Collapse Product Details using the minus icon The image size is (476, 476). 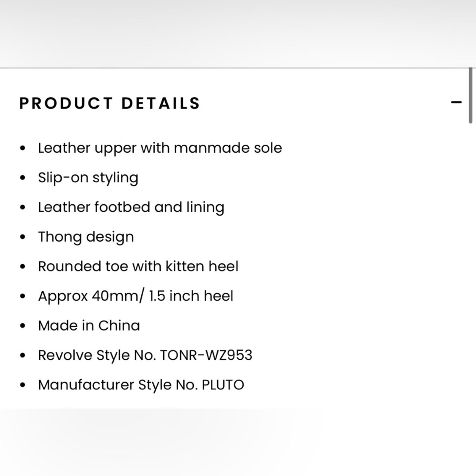click(456, 102)
